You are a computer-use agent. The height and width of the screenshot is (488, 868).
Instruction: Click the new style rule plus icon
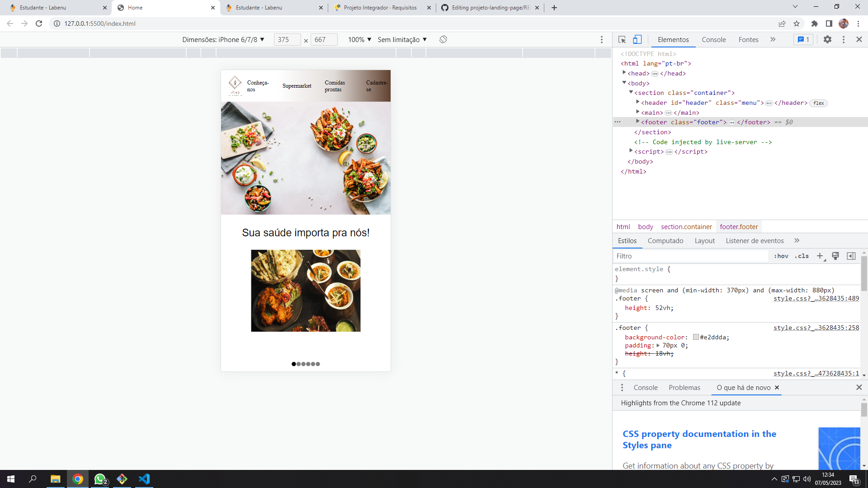point(821,256)
